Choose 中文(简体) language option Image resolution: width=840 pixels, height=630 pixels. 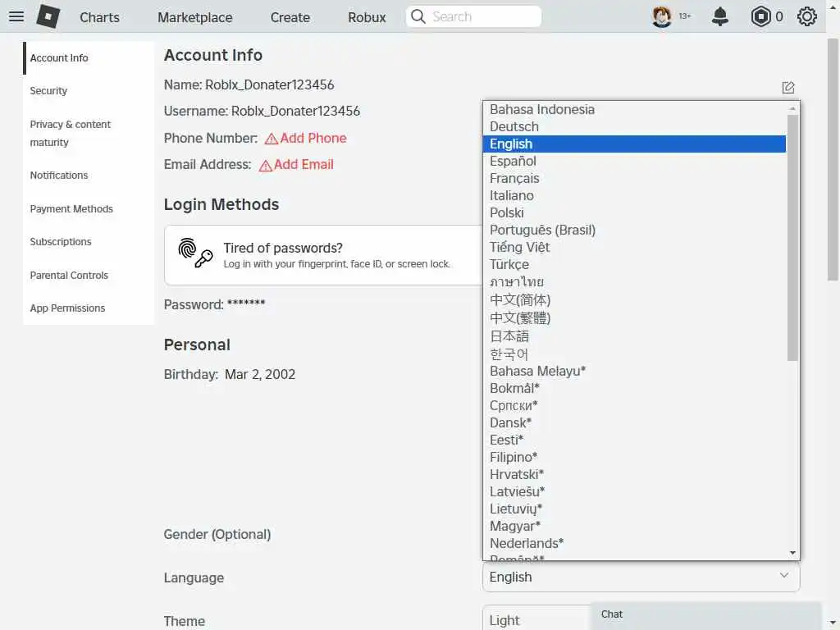(634, 299)
